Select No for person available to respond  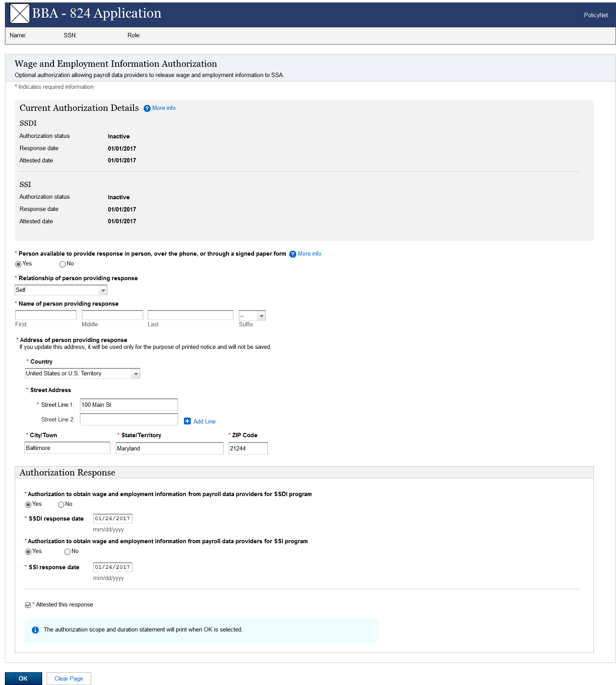tap(62, 264)
